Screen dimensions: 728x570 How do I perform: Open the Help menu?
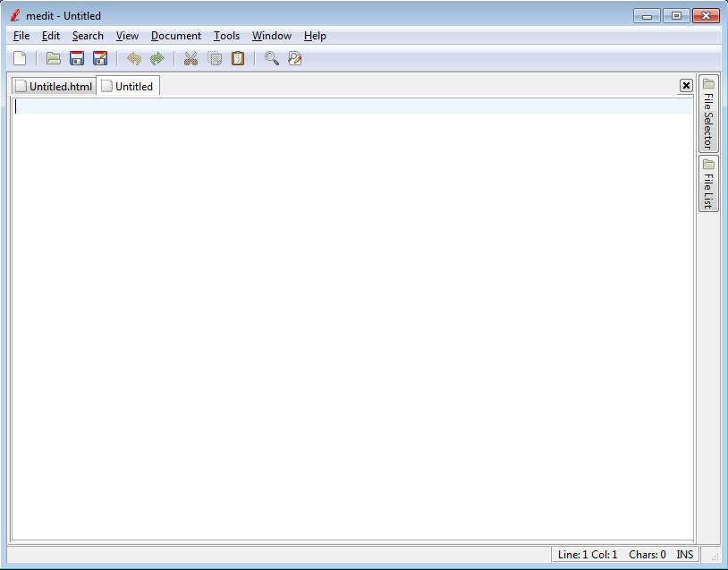pos(315,36)
